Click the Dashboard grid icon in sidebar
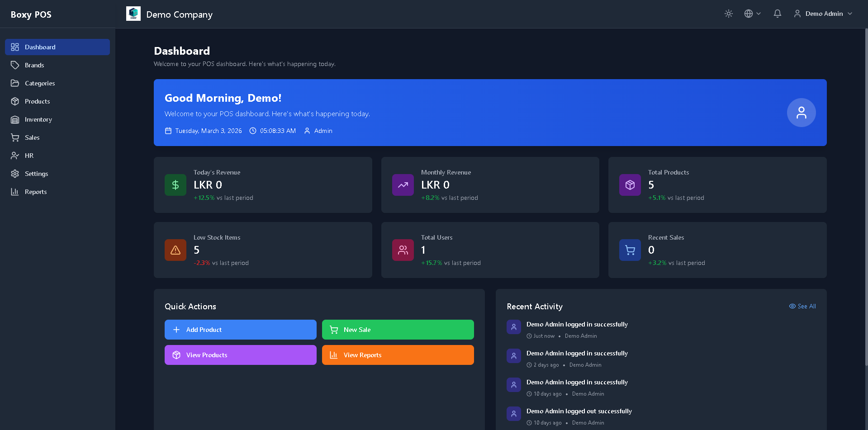The width and height of the screenshot is (868, 430). point(15,47)
